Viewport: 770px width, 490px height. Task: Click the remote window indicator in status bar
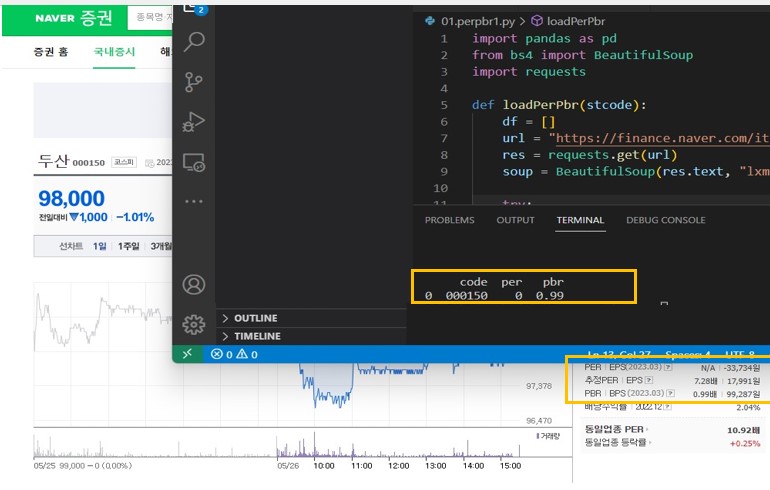pos(187,354)
